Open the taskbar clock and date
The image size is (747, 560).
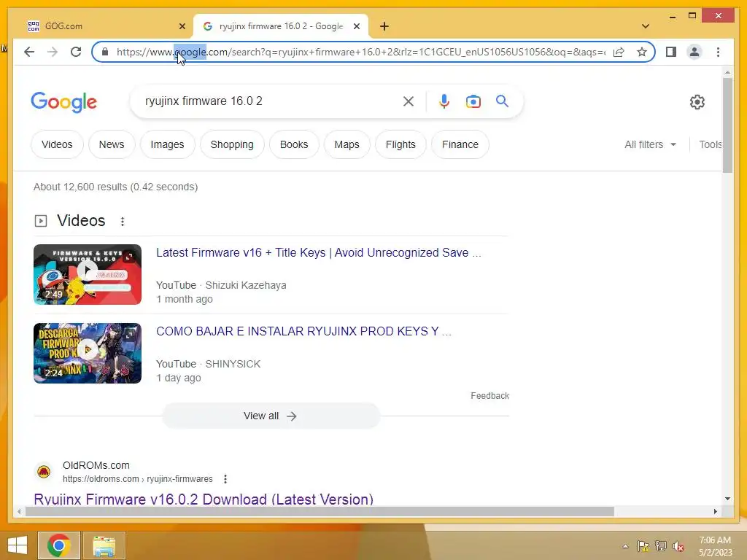(715, 545)
